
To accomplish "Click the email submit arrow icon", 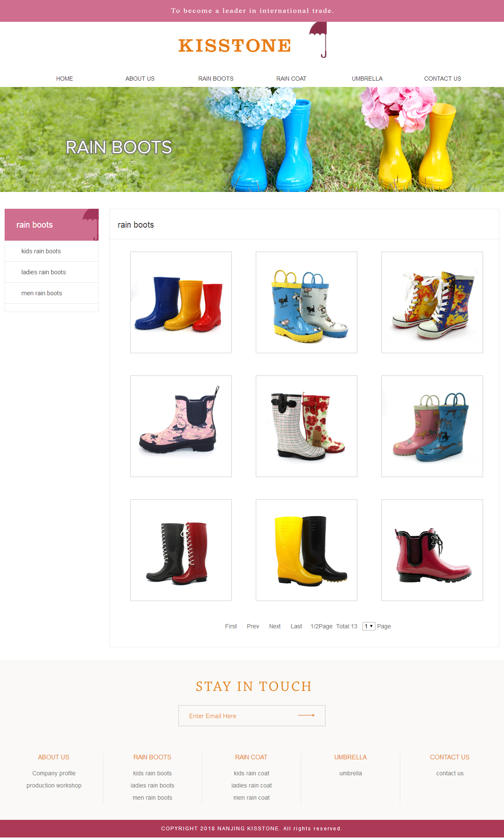I will [306, 715].
